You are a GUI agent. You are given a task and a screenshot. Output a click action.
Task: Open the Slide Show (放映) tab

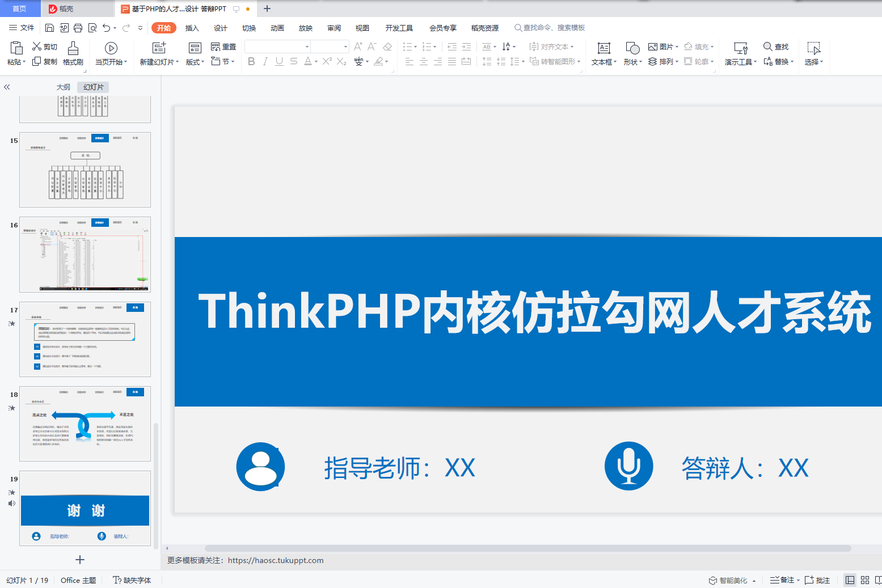coord(306,28)
